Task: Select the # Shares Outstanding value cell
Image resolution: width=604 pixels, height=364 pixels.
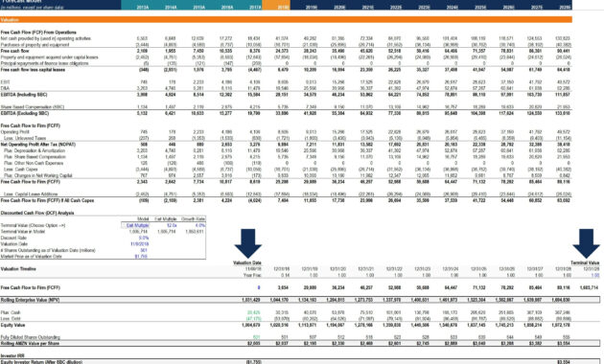Action: pyautogui.click(x=144, y=250)
